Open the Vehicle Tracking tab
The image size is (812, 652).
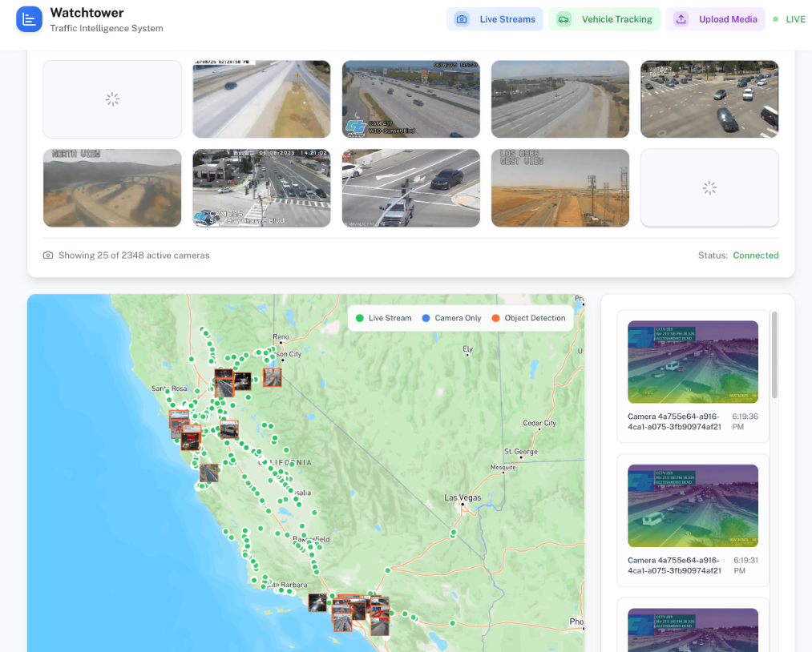coord(604,19)
